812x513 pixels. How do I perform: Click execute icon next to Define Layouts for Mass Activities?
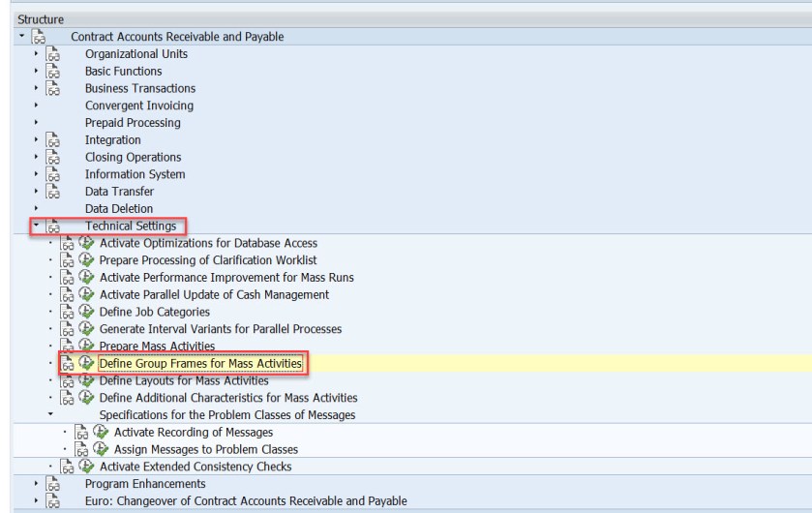87,381
